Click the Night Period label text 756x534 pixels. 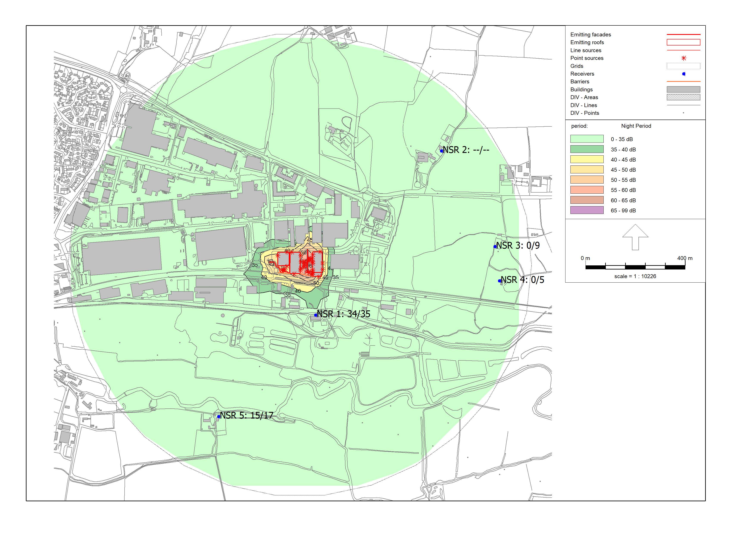(x=636, y=126)
